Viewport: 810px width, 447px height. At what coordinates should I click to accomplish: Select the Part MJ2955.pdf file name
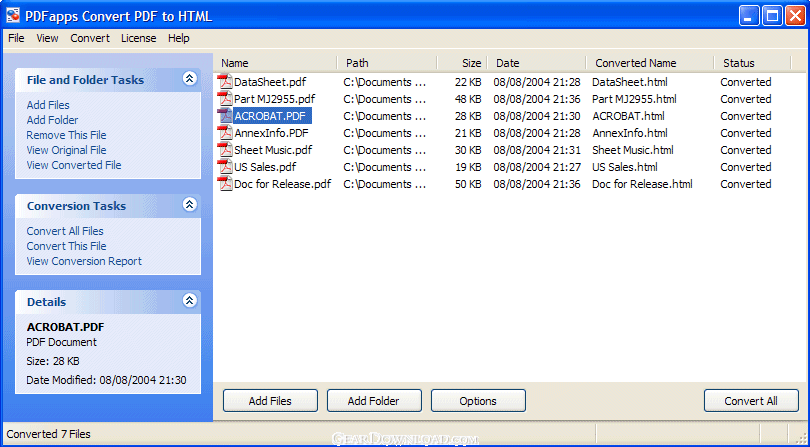(x=274, y=99)
